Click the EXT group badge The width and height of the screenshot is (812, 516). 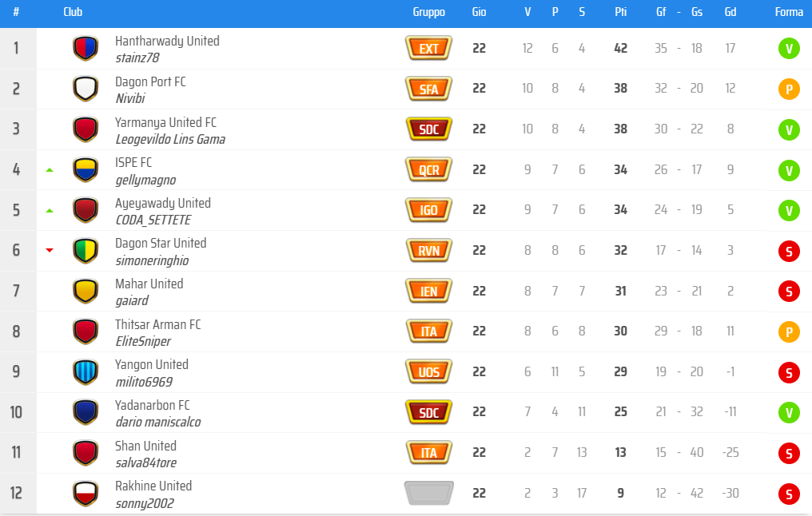click(429, 49)
